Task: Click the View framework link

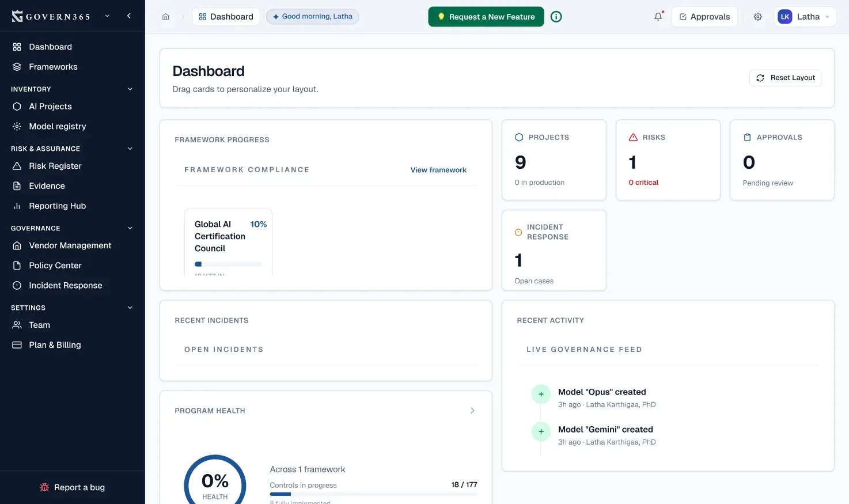Action: tap(438, 170)
